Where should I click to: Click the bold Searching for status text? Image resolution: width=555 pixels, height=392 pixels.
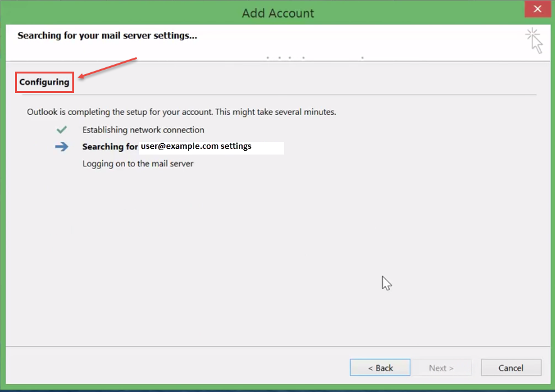[x=110, y=146]
